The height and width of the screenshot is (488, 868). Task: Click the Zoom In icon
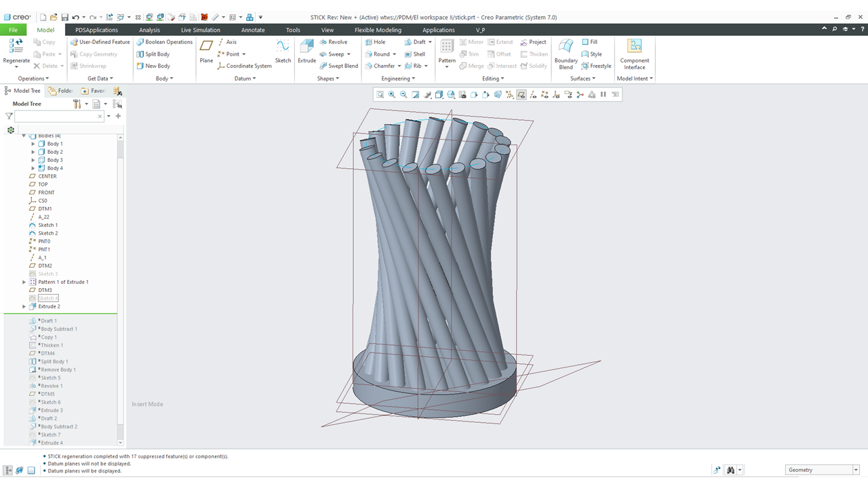click(x=392, y=95)
